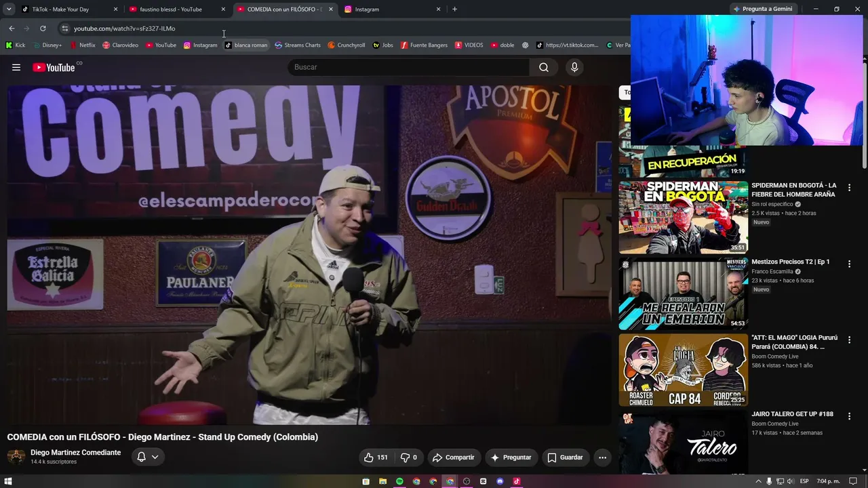The height and width of the screenshot is (488, 868).
Task: Open options for Spiderman en Bogotá video
Action: [849, 188]
